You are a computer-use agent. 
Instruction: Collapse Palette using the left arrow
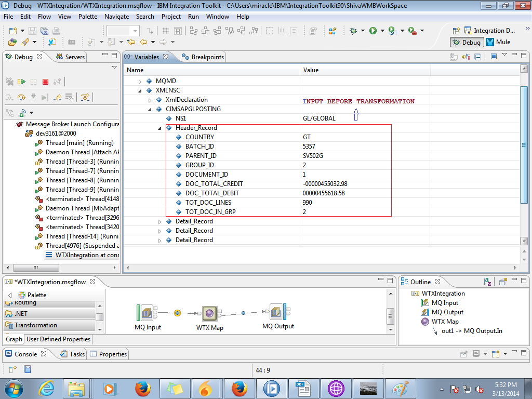pyautogui.click(x=10, y=295)
